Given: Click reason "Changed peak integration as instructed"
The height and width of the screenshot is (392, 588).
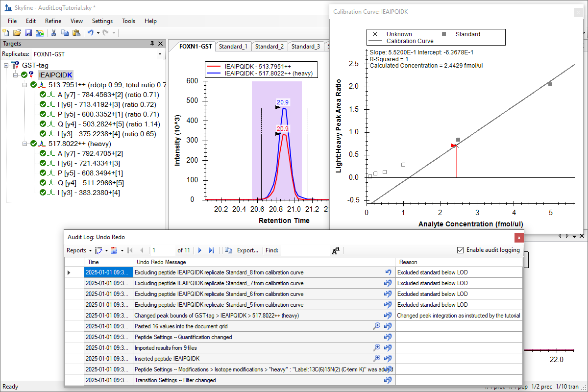Looking at the screenshot, I should 459,316.
